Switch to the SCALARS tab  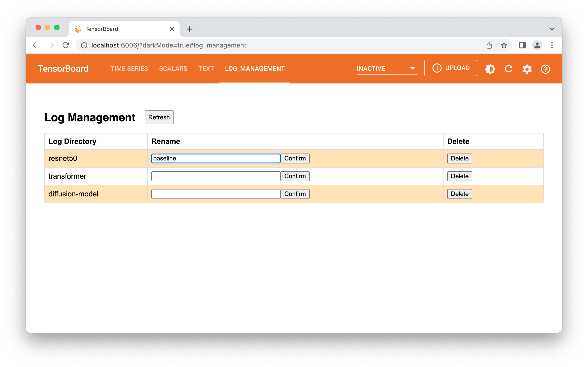pos(173,69)
